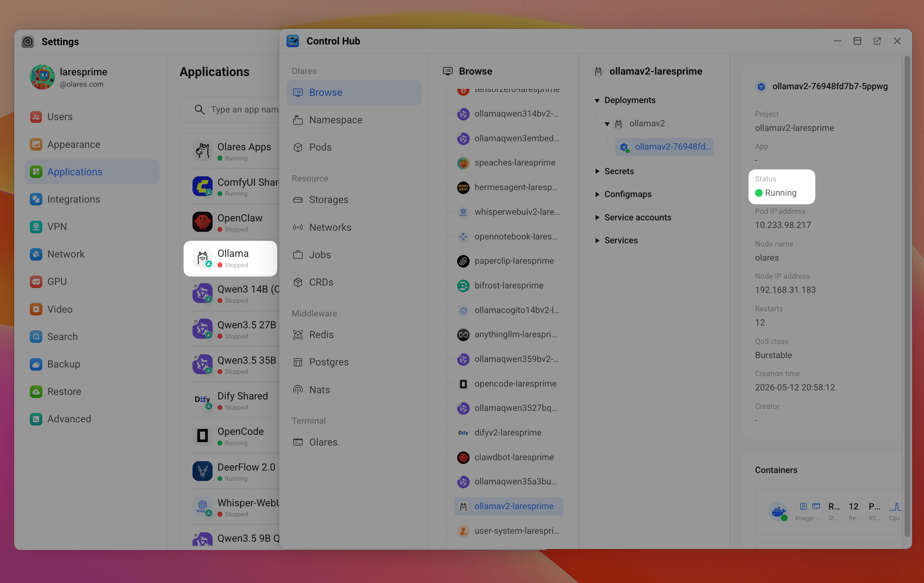The width and height of the screenshot is (924, 583).
Task: Click the Control Hub detail scrollbar
Action: (x=907, y=296)
